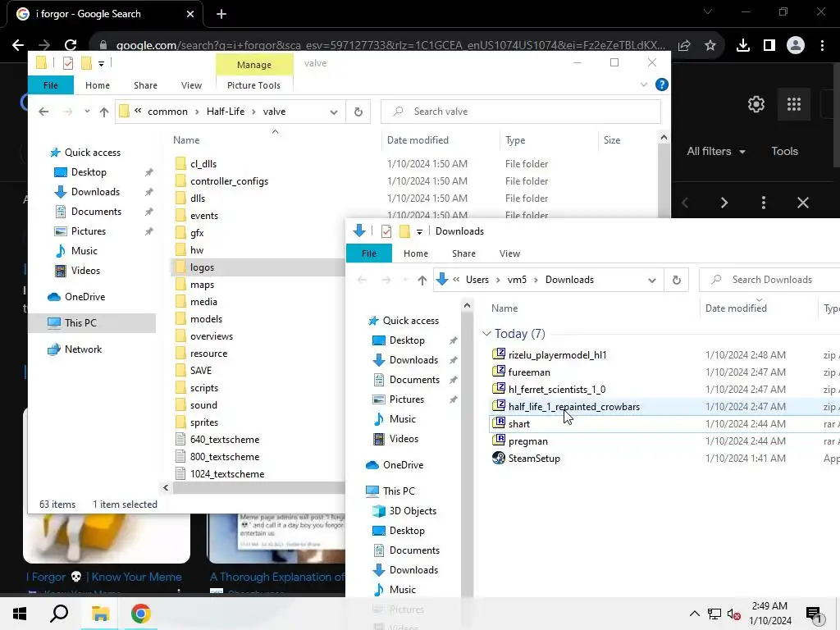
Task: Open Chrome downloads icon
Action: coord(743,46)
